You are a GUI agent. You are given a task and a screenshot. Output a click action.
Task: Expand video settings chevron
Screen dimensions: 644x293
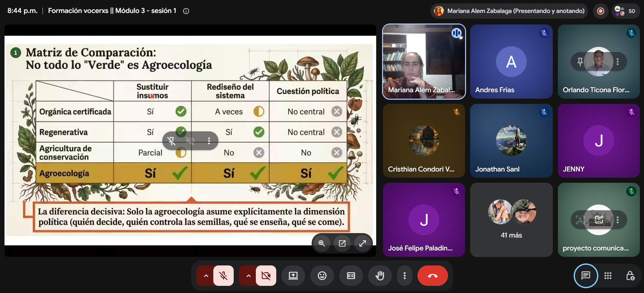tap(248, 276)
